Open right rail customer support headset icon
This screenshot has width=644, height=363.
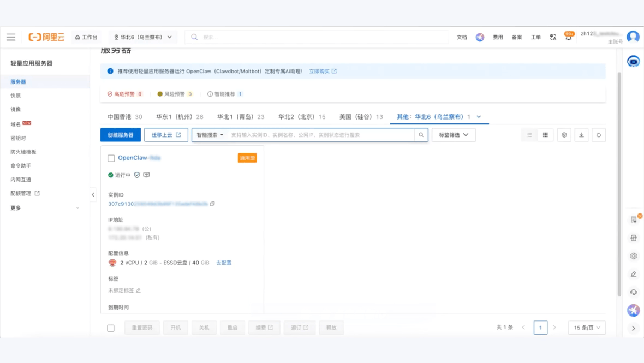click(633, 292)
